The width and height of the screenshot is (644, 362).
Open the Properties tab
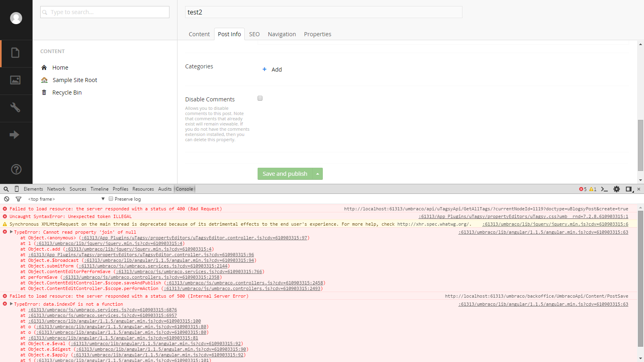tap(318, 34)
